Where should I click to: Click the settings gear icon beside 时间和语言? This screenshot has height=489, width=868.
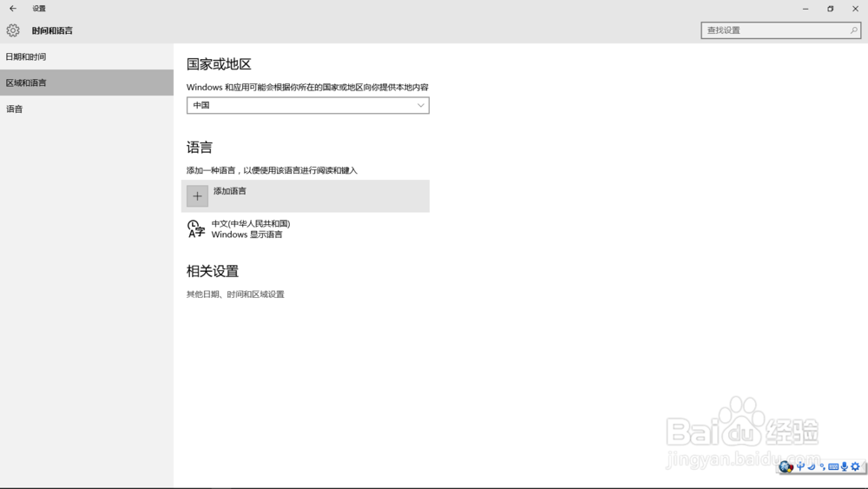click(13, 30)
